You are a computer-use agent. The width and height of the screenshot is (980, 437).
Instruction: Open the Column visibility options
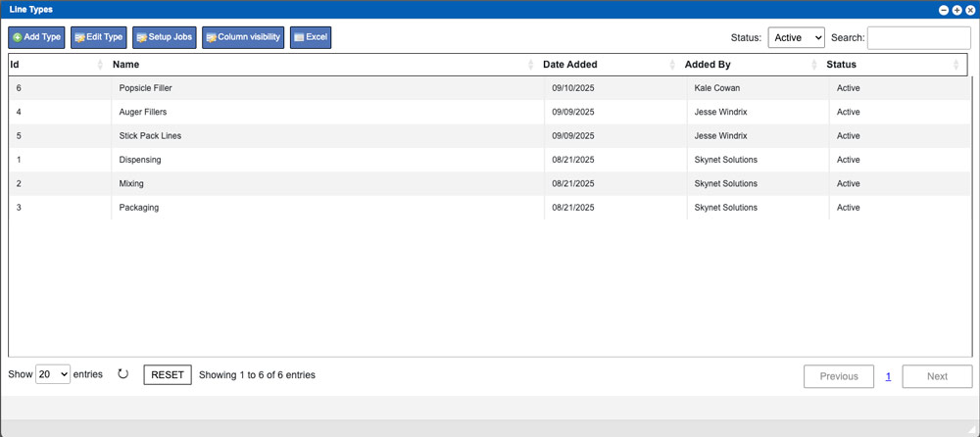coord(243,37)
